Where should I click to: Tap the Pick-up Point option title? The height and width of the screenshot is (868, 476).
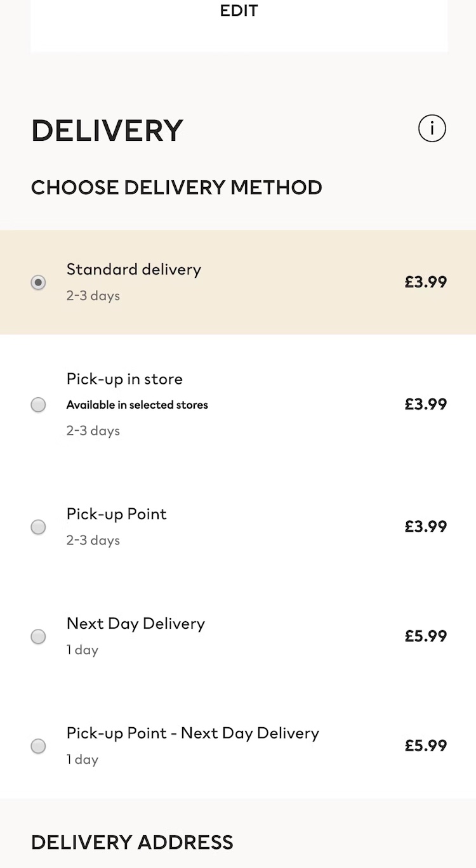pyautogui.click(x=116, y=514)
